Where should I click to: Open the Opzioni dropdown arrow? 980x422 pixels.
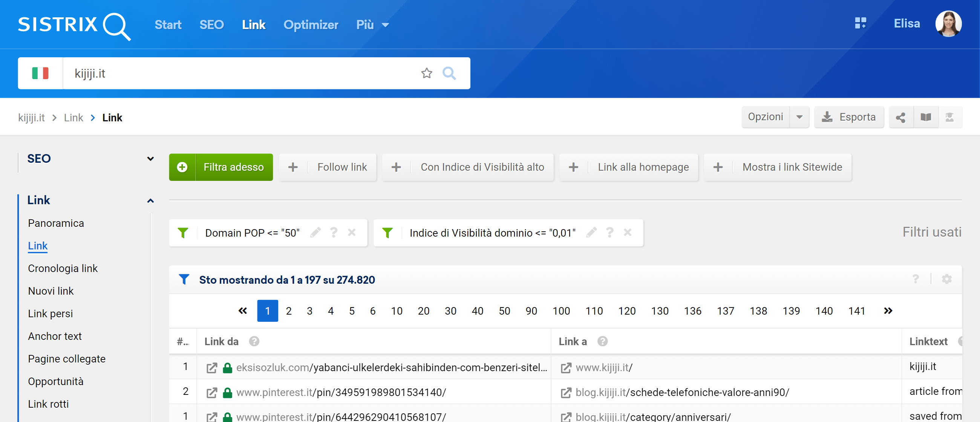799,117
